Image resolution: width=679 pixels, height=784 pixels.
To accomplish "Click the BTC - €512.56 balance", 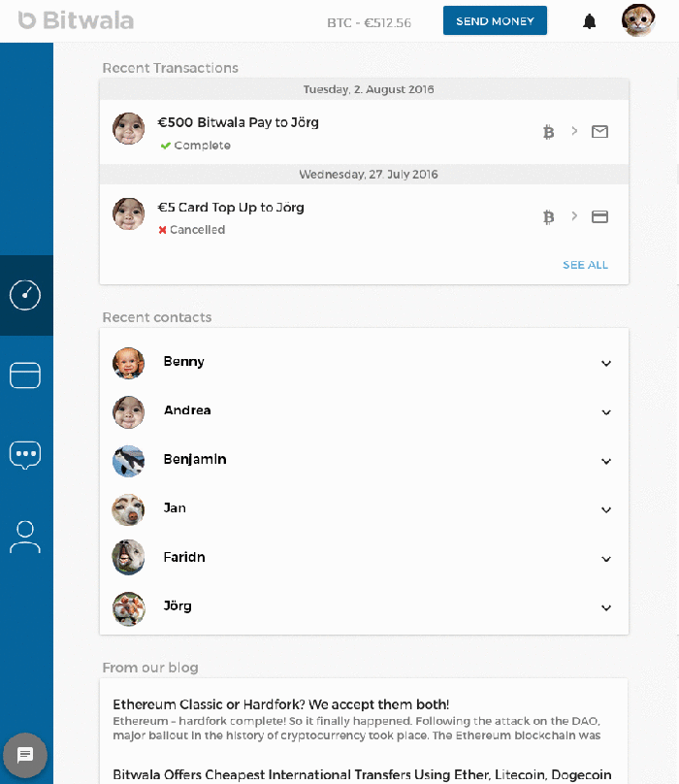I will click(369, 22).
